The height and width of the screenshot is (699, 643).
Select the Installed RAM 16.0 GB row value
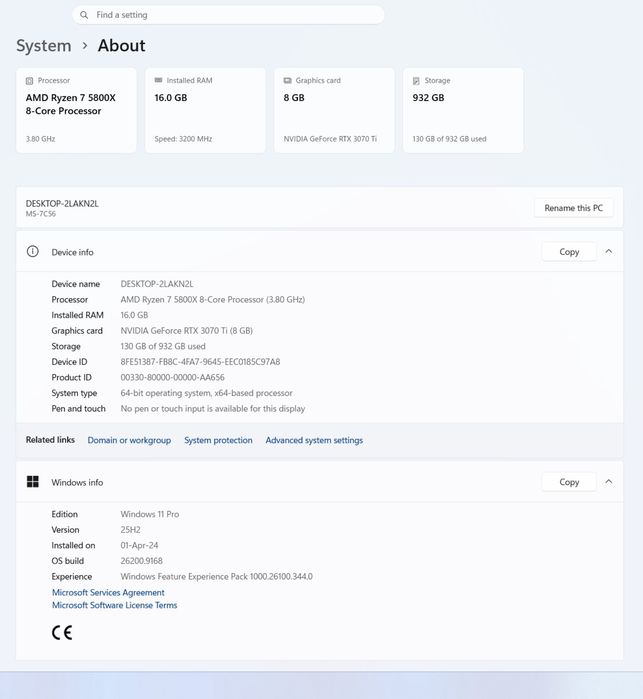134,315
